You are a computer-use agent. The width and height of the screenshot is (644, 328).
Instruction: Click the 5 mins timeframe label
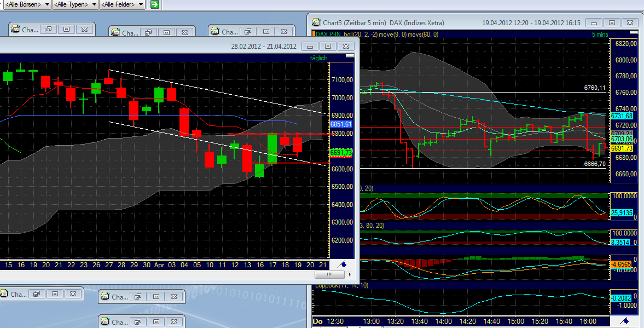tap(600, 34)
